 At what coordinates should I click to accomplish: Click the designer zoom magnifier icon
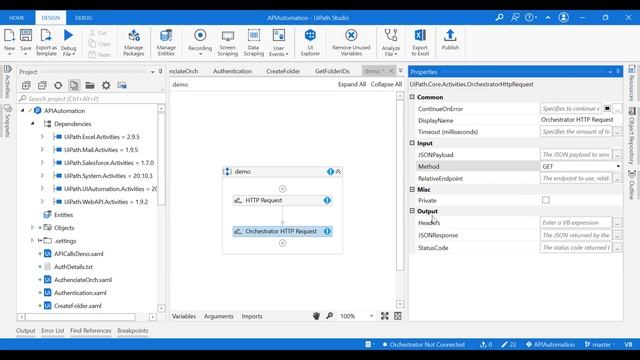329,316
